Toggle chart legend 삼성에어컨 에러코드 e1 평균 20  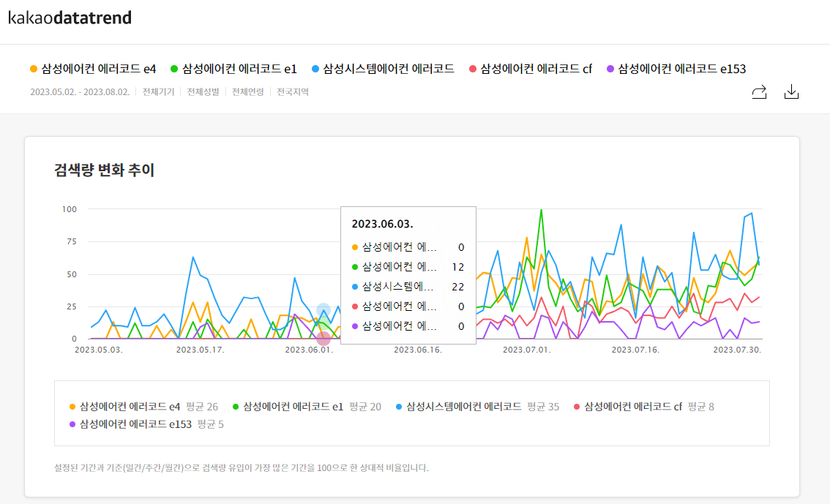pyautogui.click(x=307, y=407)
